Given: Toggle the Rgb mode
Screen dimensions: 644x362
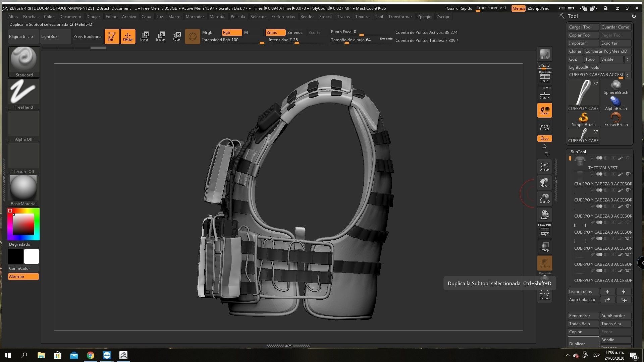Looking at the screenshot, I should coord(232,33).
